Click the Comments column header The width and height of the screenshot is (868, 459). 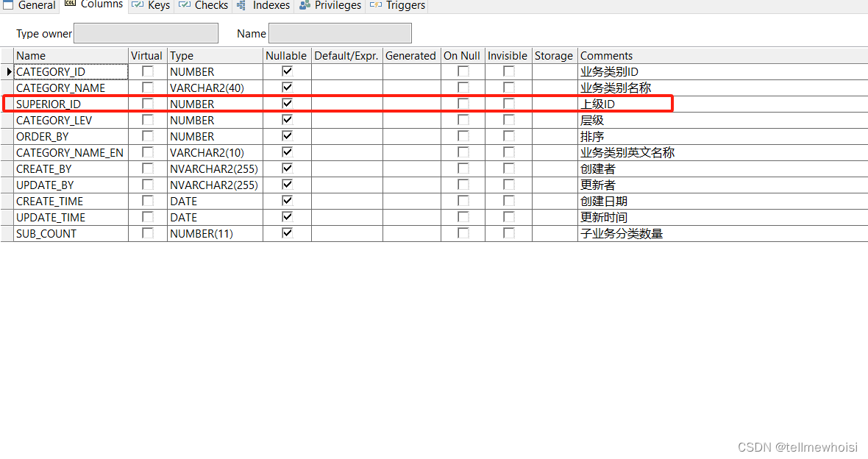coord(722,56)
